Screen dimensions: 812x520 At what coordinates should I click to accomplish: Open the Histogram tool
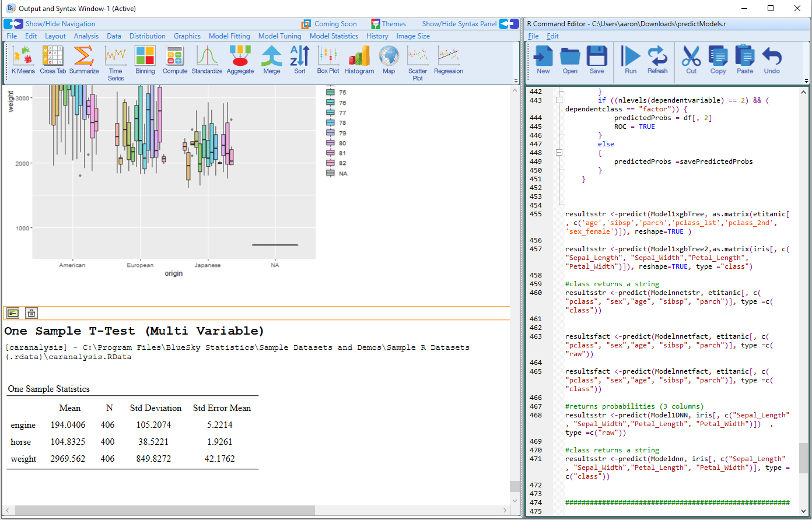tap(359, 60)
